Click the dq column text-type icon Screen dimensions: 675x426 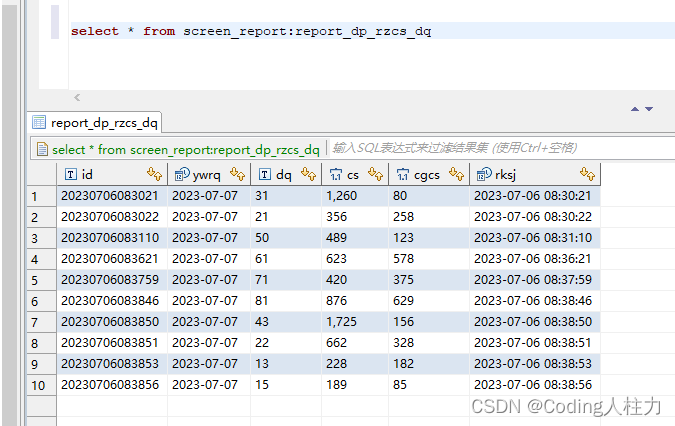point(265,174)
